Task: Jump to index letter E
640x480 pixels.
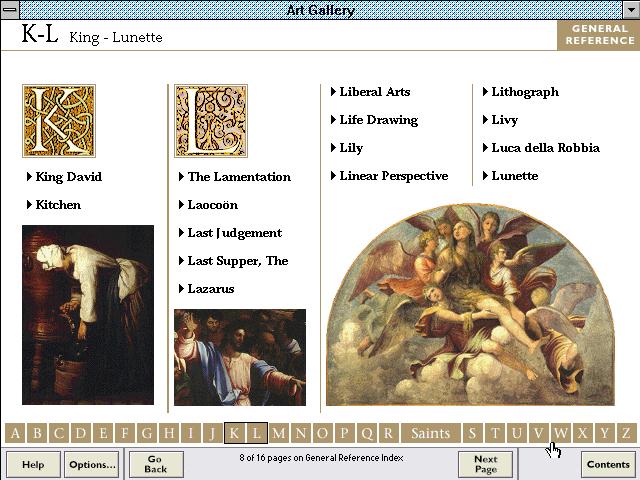Action: 103,433
